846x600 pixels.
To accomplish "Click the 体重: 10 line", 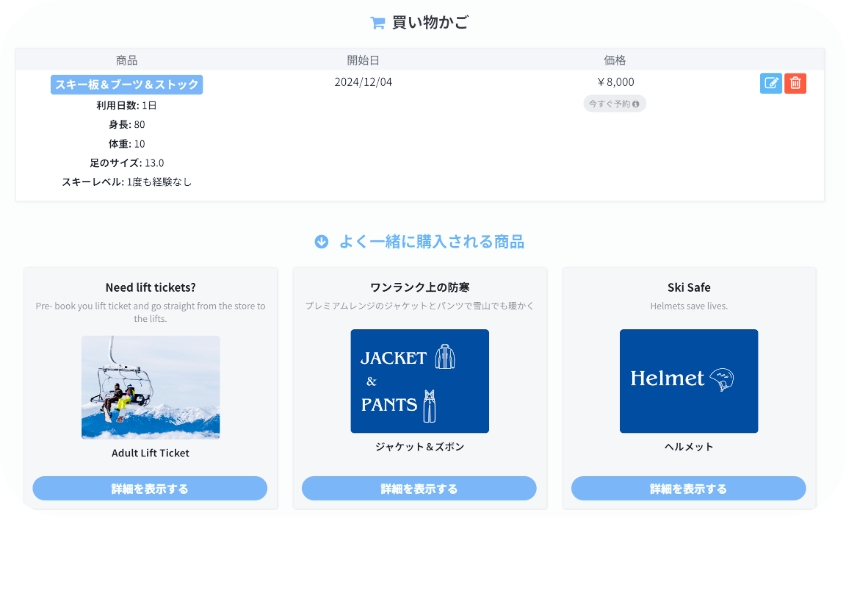I will pos(127,144).
